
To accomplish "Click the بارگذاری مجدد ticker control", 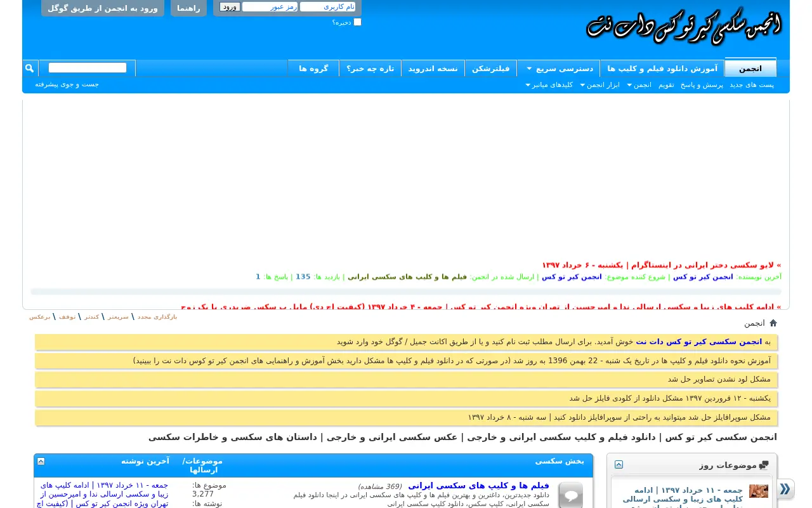I will pos(157,316).
